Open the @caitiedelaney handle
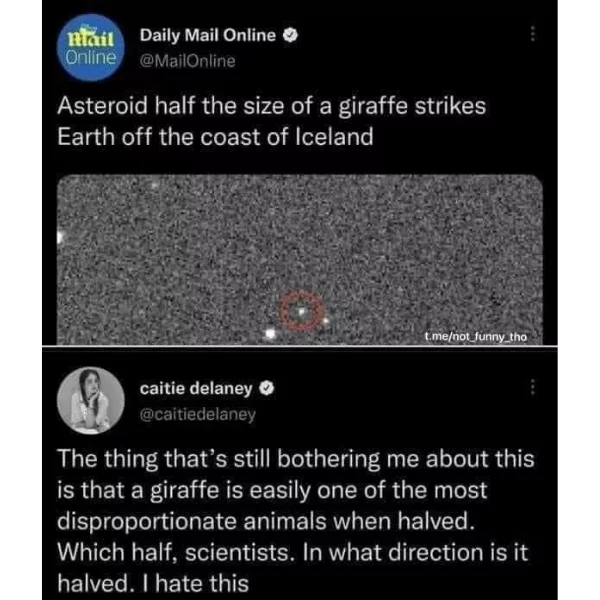The width and height of the screenshot is (600, 600). (197, 414)
